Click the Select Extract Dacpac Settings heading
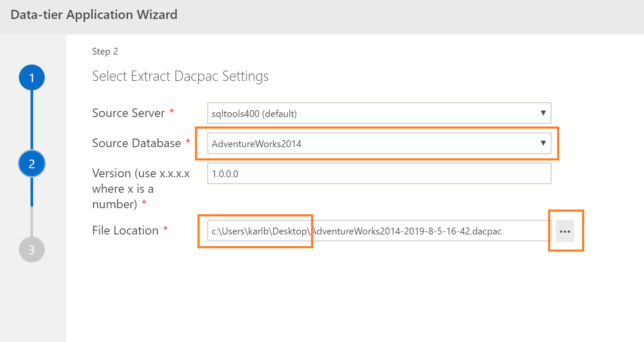This screenshot has height=342, width=644. click(180, 76)
